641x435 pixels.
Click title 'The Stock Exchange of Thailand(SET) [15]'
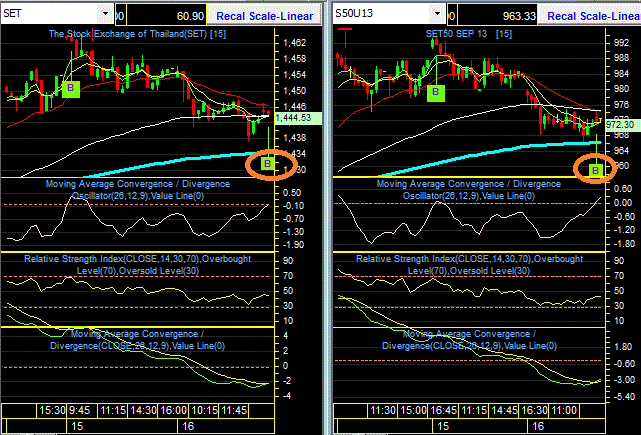pyautogui.click(x=137, y=34)
